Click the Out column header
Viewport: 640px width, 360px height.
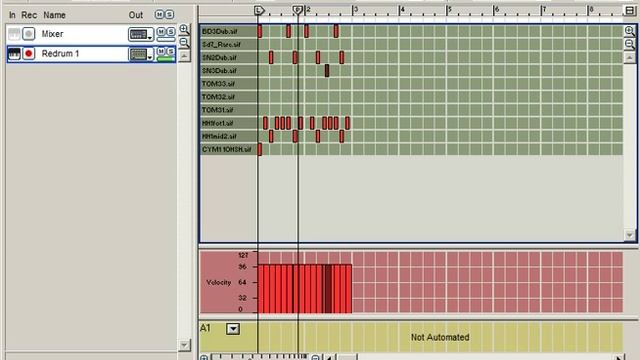136,15
